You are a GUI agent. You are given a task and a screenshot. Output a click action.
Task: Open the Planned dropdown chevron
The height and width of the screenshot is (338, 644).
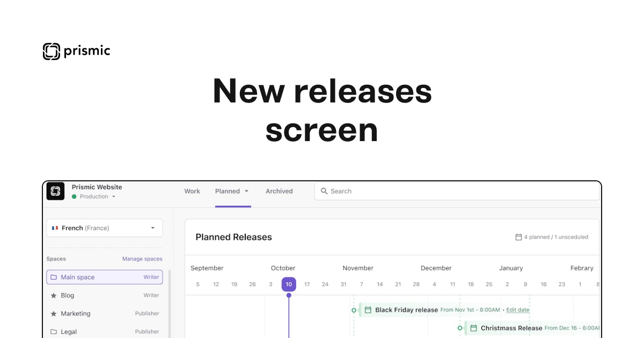pyautogui.click(x=247, y=191)
